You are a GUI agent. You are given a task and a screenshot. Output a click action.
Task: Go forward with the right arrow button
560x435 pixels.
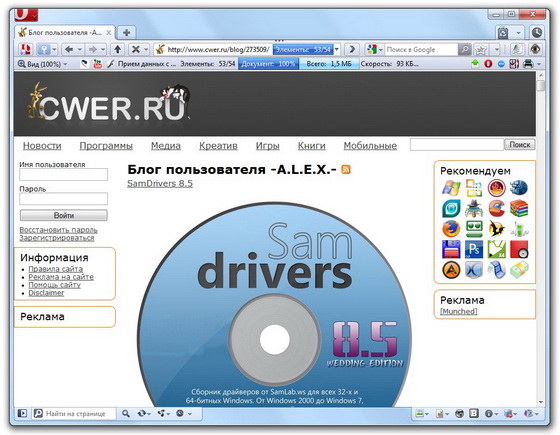click(92, 49)
